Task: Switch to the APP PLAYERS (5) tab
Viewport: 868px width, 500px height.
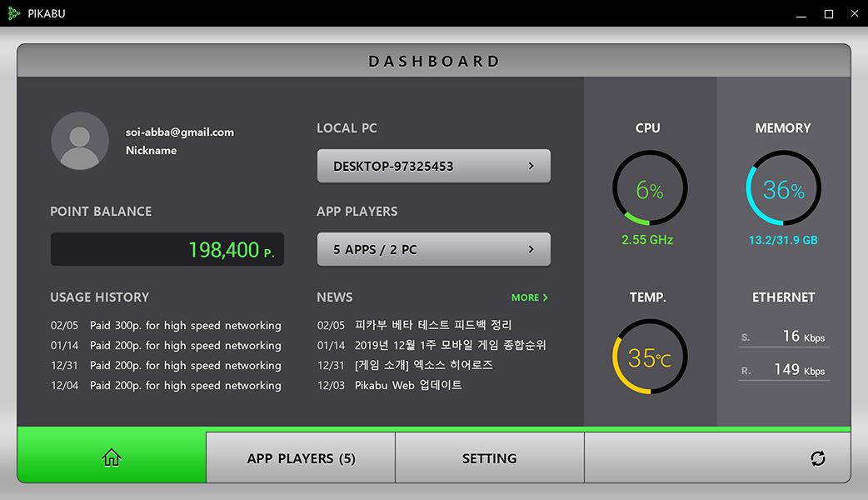Action: click(301, 458)
